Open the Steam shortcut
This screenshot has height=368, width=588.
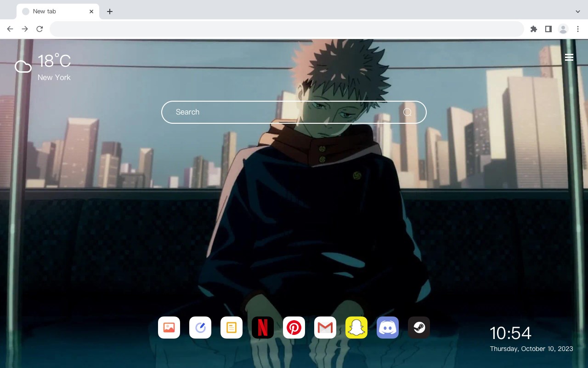tap(419, 328)
